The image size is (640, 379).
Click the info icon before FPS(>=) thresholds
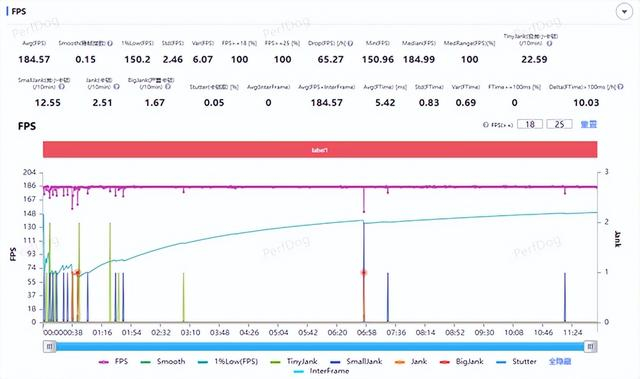(x=486, y=125)
